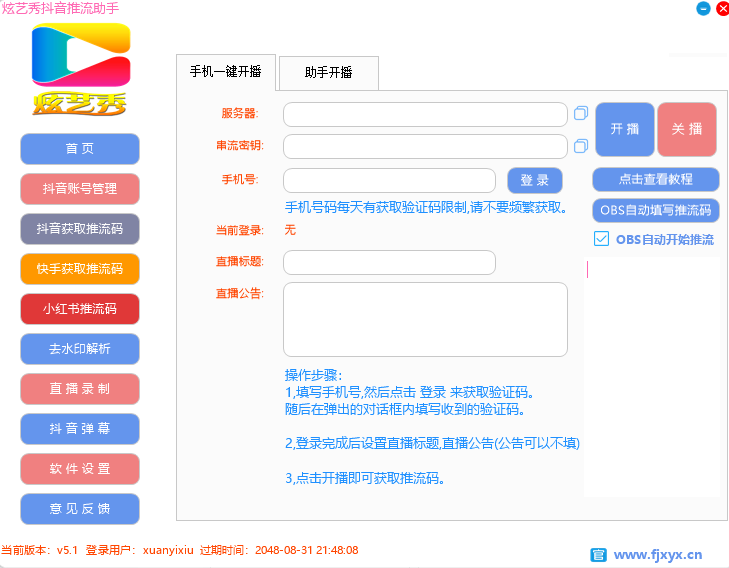
Task: Click inside the 直播公告 text area
Action: (x=425, y=319)
